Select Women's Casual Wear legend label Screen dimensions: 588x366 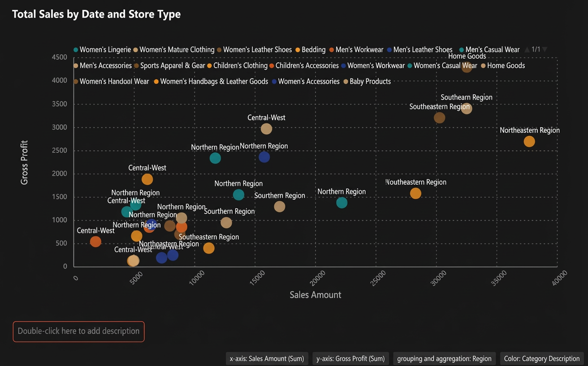tap(445, 65)
